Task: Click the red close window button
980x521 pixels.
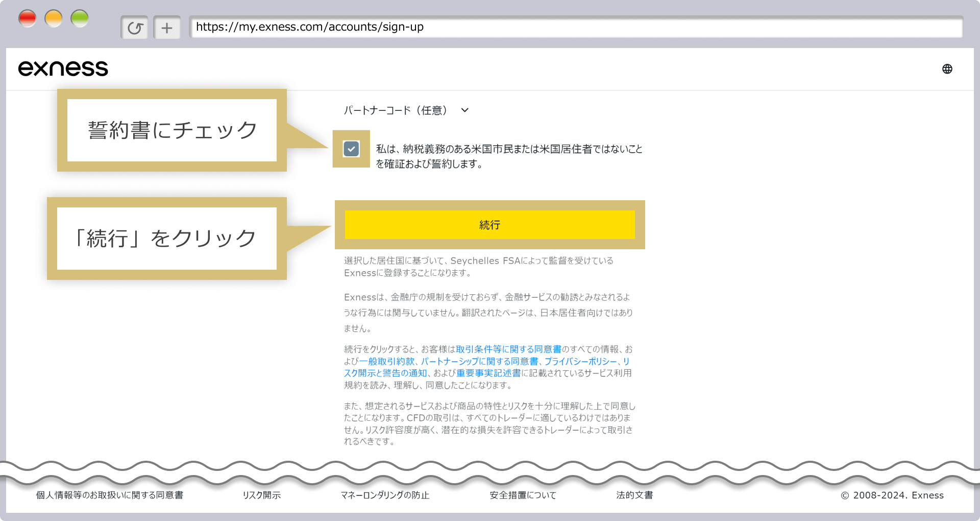Action: coord(27,19)
